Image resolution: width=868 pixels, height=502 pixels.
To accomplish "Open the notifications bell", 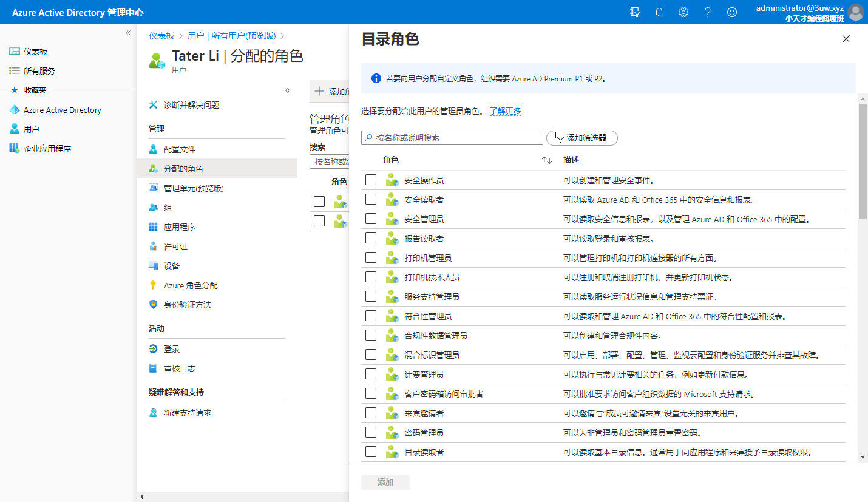I will [x=659, y=12].
